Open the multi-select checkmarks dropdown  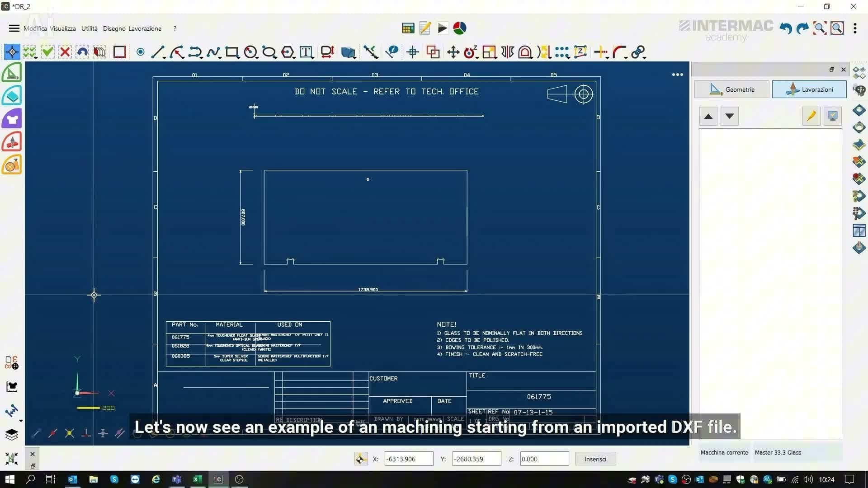[x=30, y=52]
